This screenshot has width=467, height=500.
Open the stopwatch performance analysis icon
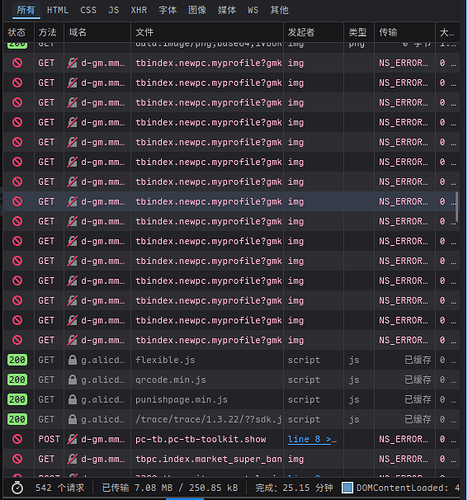point(17,488)
